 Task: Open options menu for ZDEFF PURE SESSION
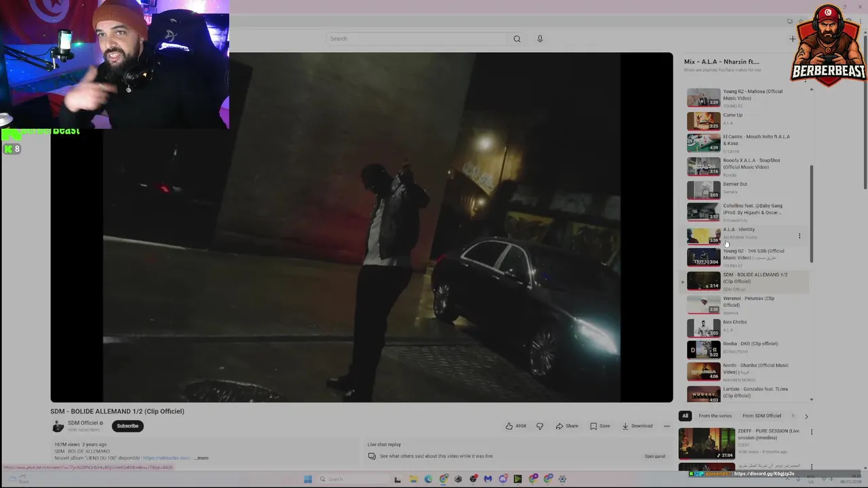[811, 432]
